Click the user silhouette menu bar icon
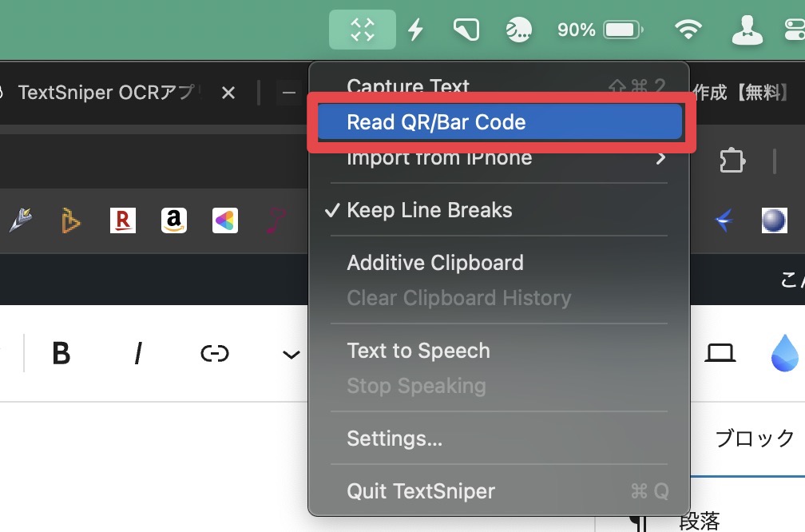Image resolution: width=805 pixels, height=532 pixels. [x=747, y=30]
